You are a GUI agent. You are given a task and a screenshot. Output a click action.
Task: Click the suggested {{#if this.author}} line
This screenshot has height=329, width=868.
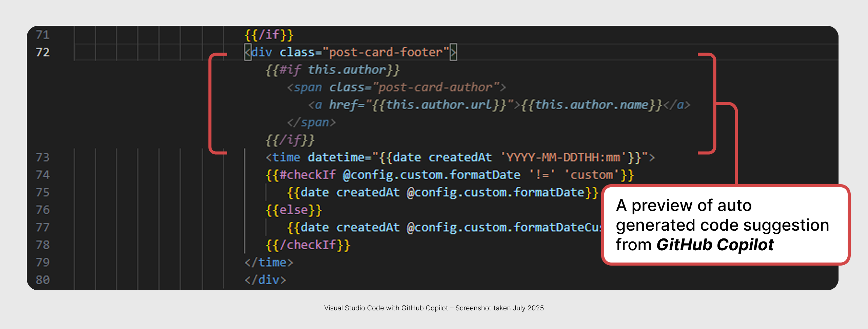[x=333, y=70]
